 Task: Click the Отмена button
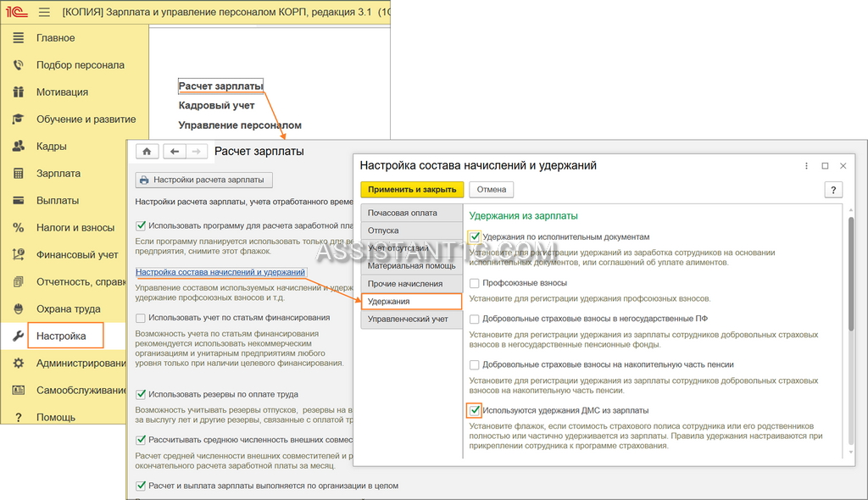tap(492, 189)
